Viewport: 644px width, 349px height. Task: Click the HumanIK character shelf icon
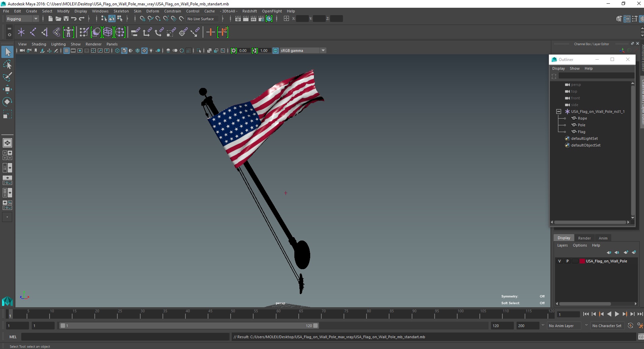point(68,32)
